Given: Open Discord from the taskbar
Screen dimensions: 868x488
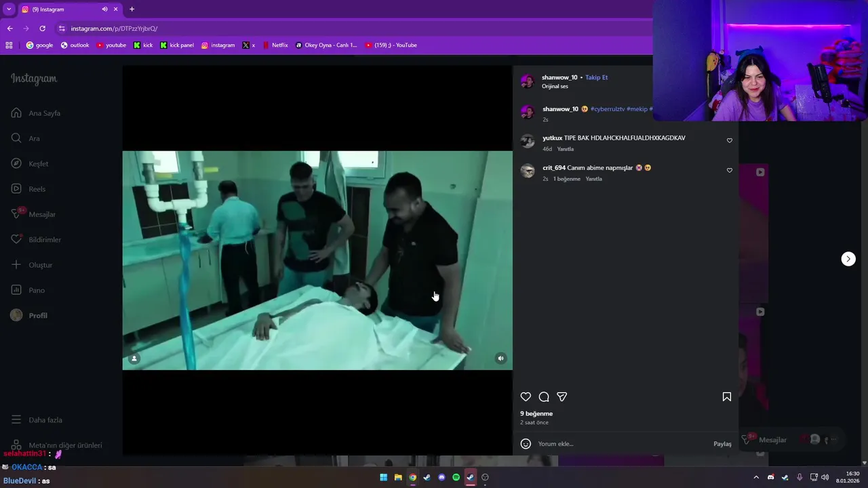Looking at the screenshot, I should (x=441, y=477).
